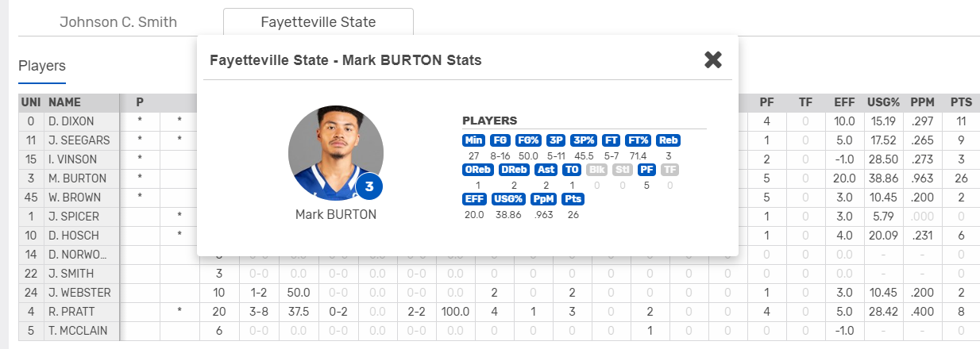Select the OReb stat badge
The image size is (980, 349).
pos(478,169)
